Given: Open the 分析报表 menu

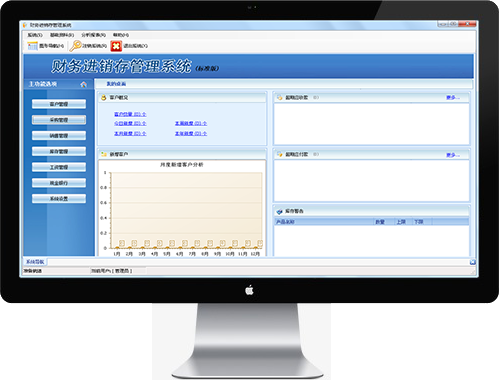Looking at the screenshot, I should point(93,35).
